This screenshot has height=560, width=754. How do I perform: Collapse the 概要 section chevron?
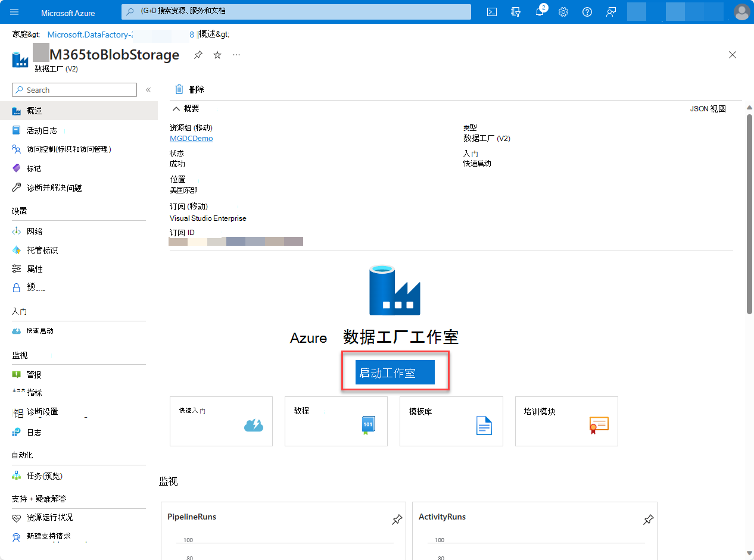[x=176, y=109]
